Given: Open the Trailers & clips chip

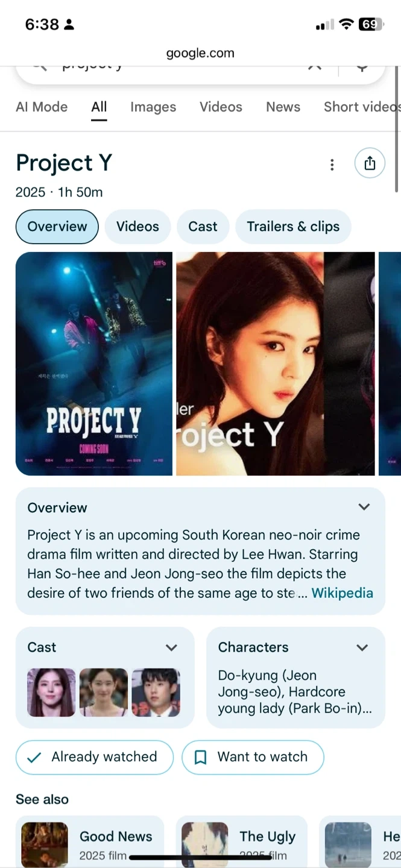Looking at the screenshot, I should [293, 227].
